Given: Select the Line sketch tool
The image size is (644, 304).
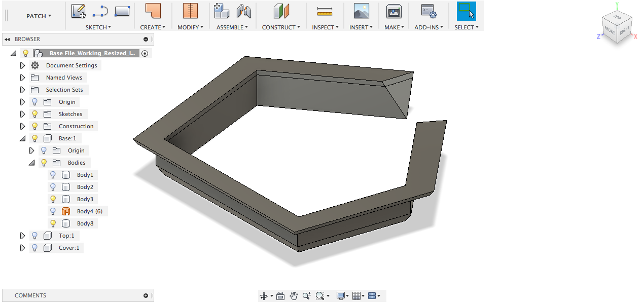Looking at the screenshot, I should (x=100, y=11).
